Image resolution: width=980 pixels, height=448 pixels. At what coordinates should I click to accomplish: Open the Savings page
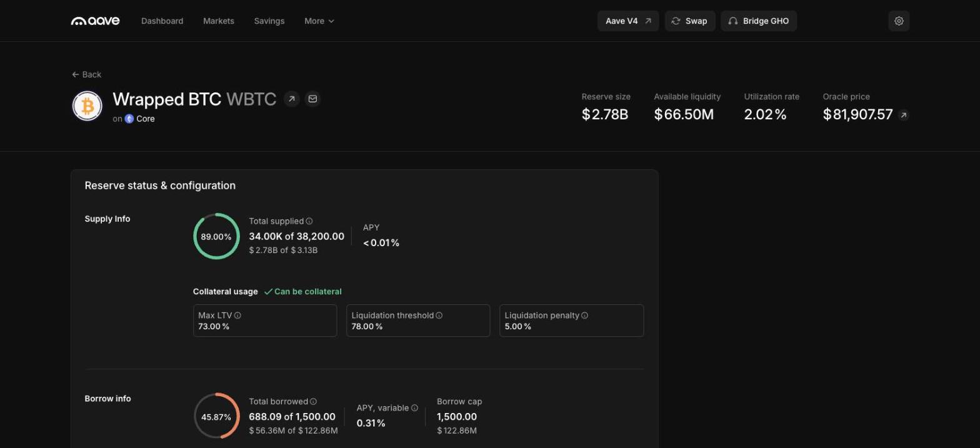click(269, 21)
